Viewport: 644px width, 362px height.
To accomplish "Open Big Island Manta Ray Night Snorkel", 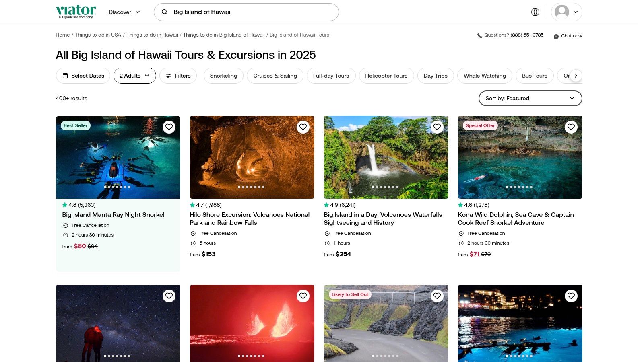I will tap(113, 215).
